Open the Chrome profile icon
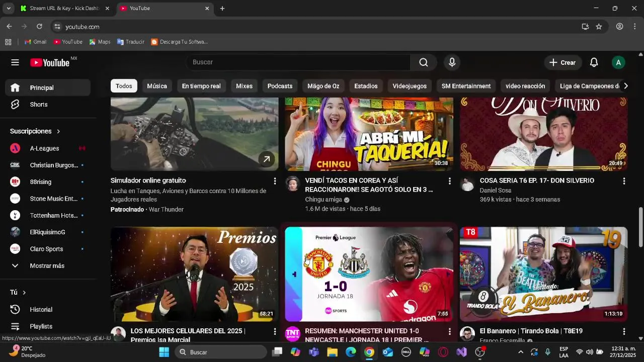 (x=620, y=27)
